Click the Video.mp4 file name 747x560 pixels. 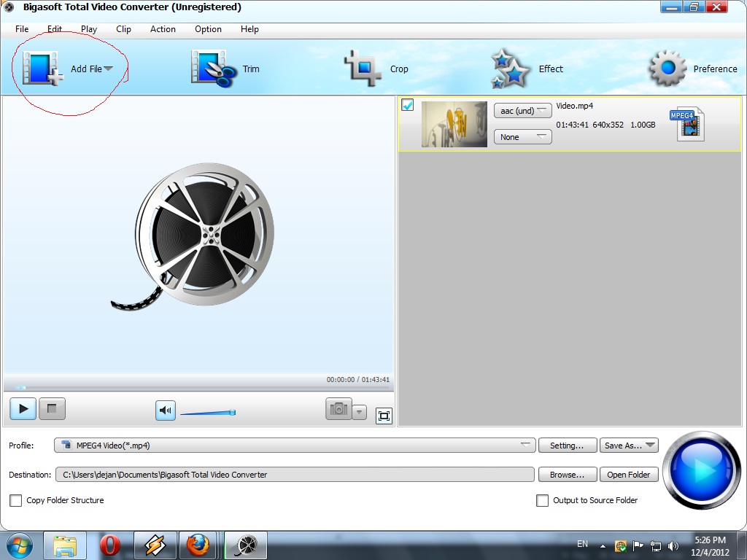[575, 106]
